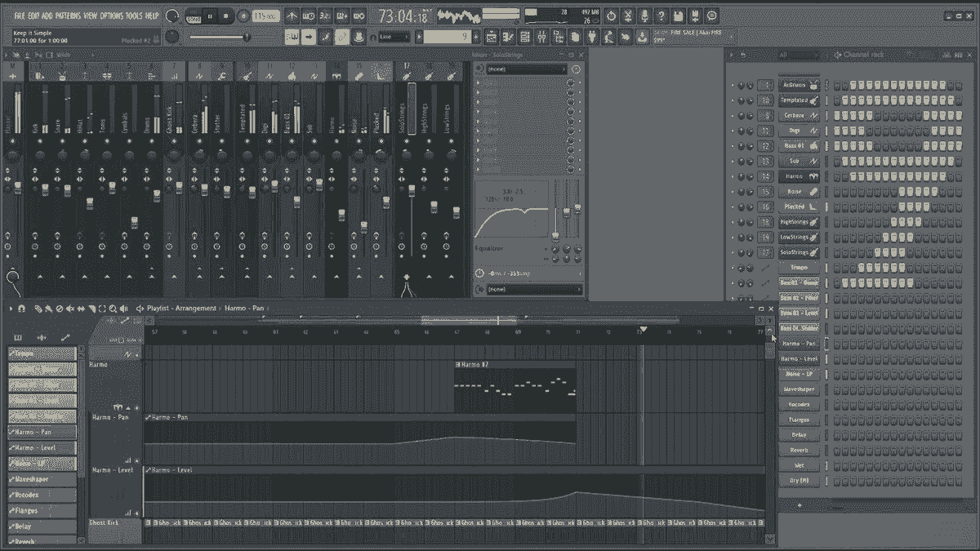This screenshot has height=551, width=980.
Task: Open the ADD menu
Action: (x=47, y=16)
